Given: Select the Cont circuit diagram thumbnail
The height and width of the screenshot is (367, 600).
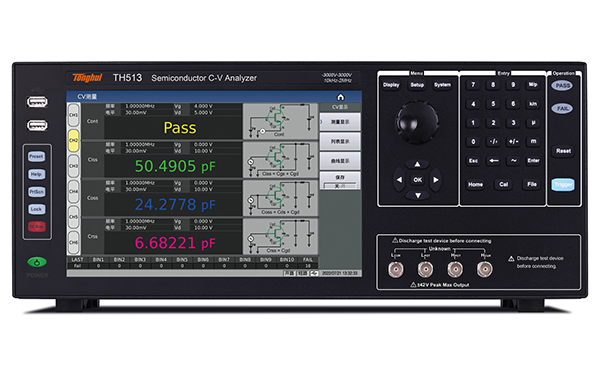Looking at the screenshot, I should click(x=280, y=121).
